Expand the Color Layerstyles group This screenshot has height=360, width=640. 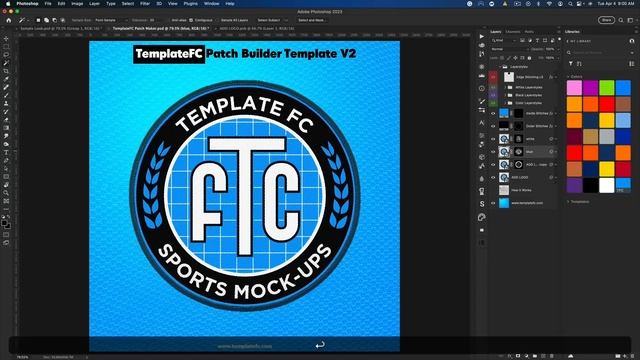[505, 103]
